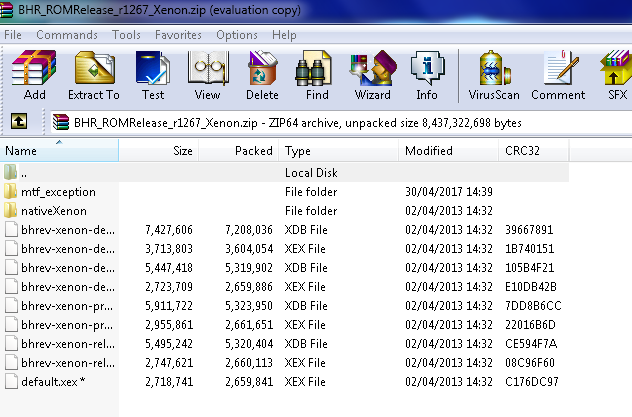Open the Commands menu
This screenshot has width=632, height=417.
[67, 35]
